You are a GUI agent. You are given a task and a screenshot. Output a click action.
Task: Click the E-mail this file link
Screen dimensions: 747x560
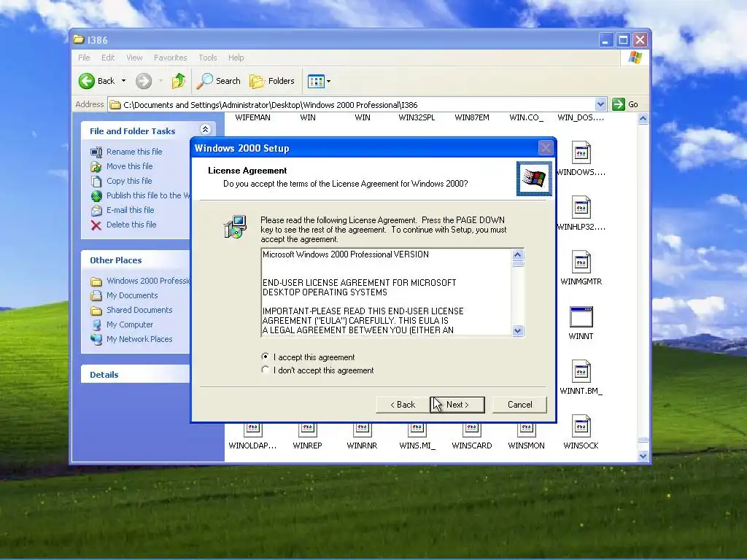click(130, 210)
